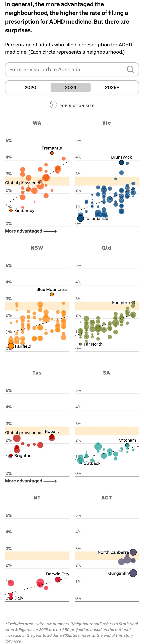Click the Brunswick circle in Vic chart
This screenshot has width=144, height=644.
[121, 163]
